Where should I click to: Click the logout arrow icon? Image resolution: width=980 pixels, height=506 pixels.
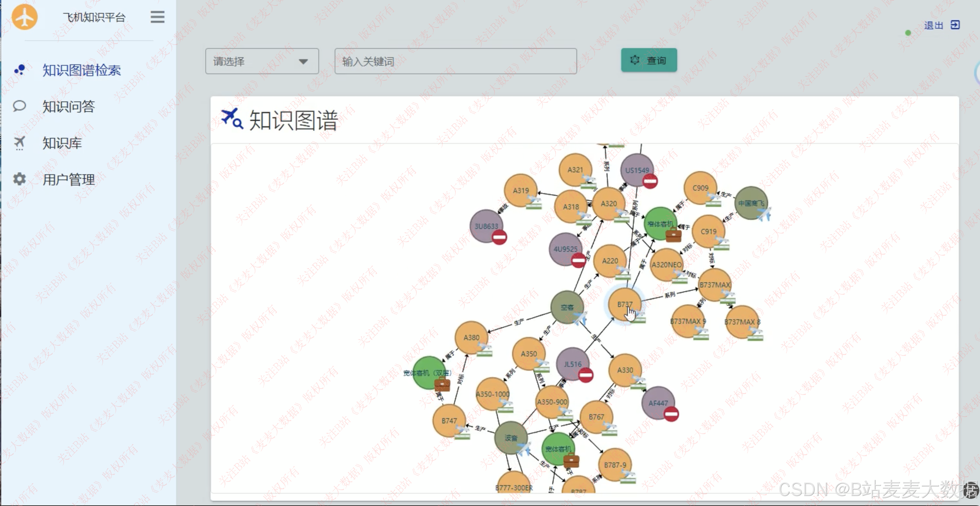955,25
